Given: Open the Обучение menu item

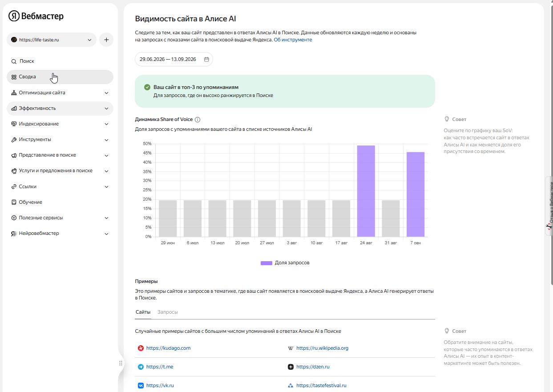Looking at the screenshot, I should (x=60, y=202).
